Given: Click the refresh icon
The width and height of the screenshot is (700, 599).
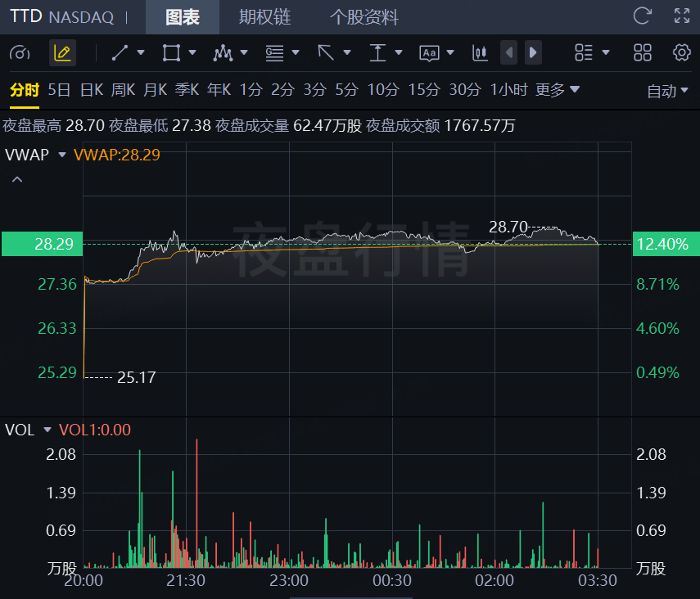Looking at the screenshot, I should click(x=643, y=16).
